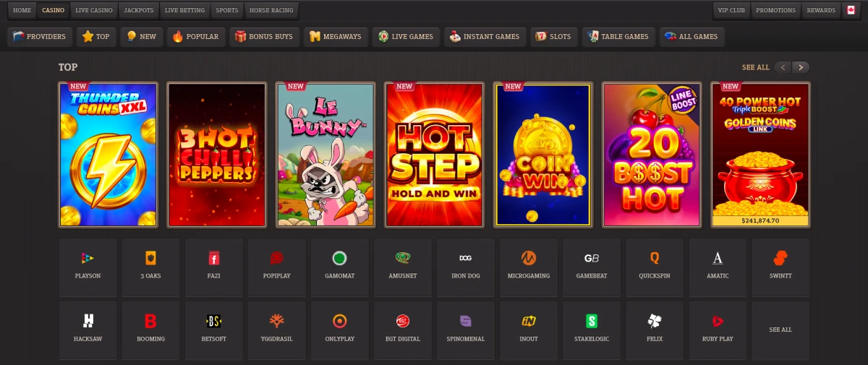Open the Stakelogic provider tile
Screen dimensions: 868x365
pos(592,330)
